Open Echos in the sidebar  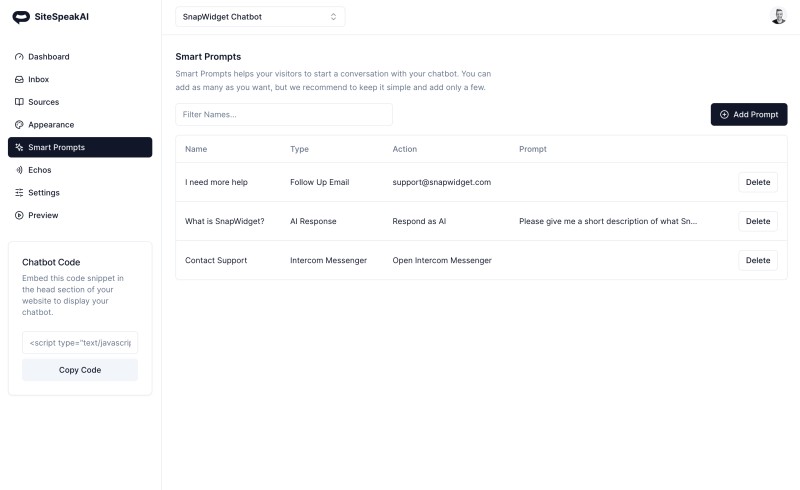(80, 170)
